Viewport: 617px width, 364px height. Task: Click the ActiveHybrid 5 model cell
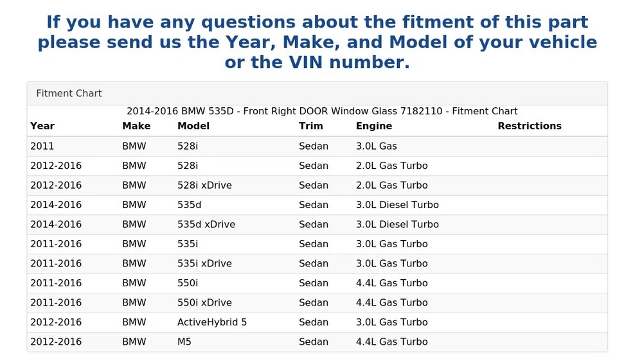212,322
